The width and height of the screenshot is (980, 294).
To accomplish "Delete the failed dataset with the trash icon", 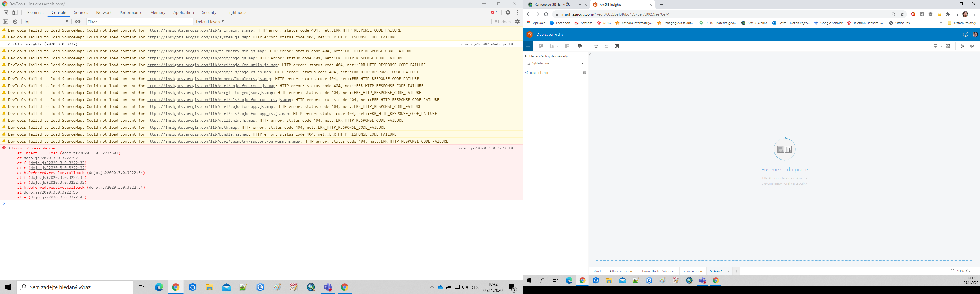I will pos(584,73).
